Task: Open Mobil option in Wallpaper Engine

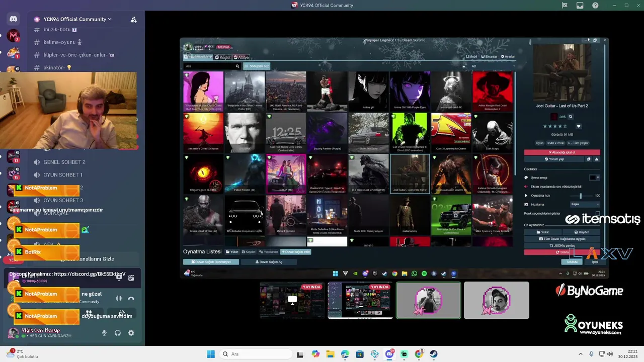Action: 471,56
